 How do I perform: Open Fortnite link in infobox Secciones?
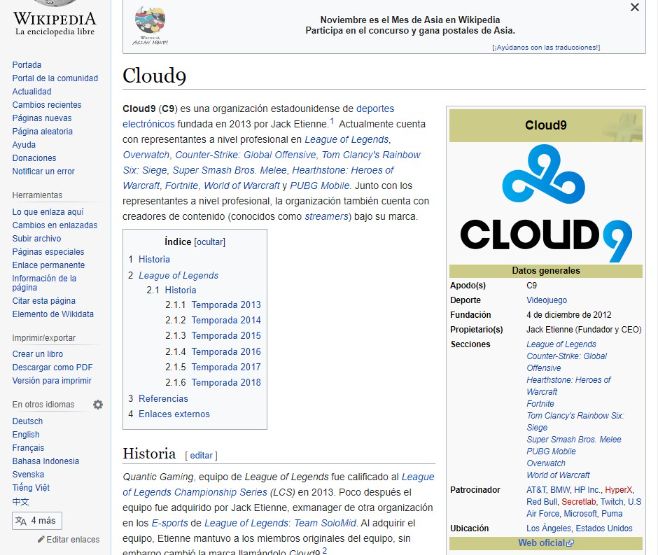[540, 404]
